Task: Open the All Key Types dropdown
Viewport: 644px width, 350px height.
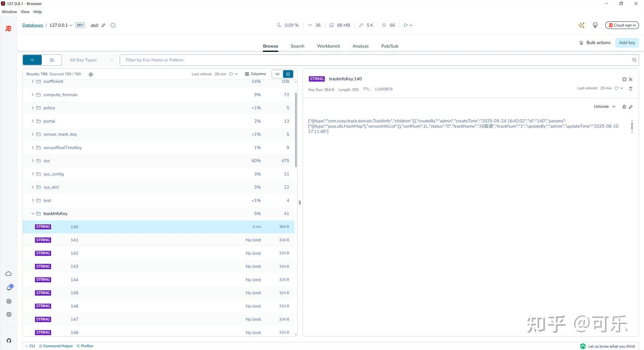Action: tap(91, 60)
